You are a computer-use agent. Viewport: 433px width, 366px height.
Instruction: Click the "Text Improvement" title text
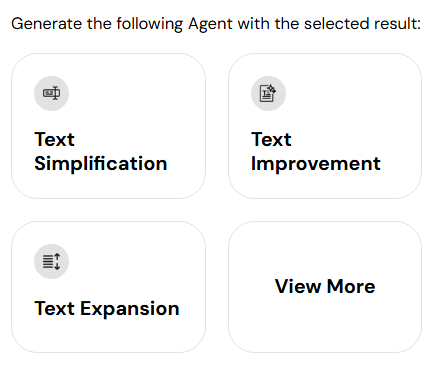[316, 151]
